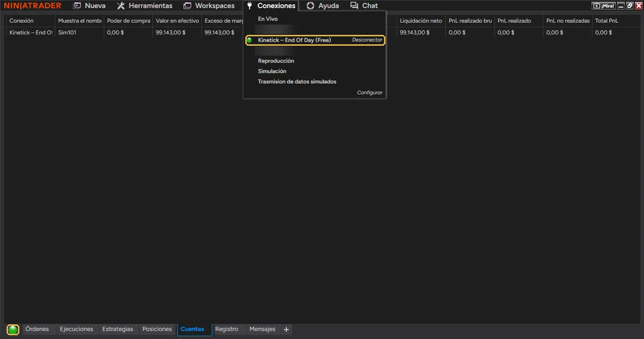This screenshot has height=339, width=644.
Task: Click the green Kinetick connection status dot
Action: [249, 40]
